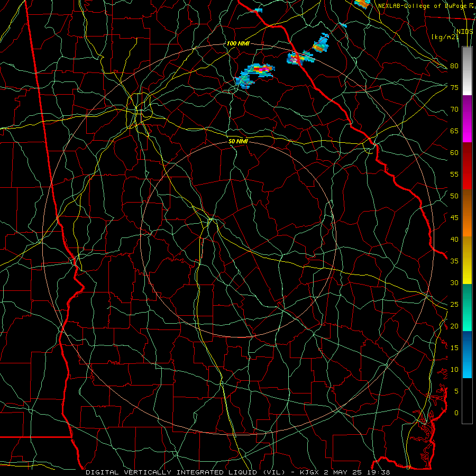Click the tall blue storm cell with an orange core
The image size is (476, 476).
click(x=321, y=43)
